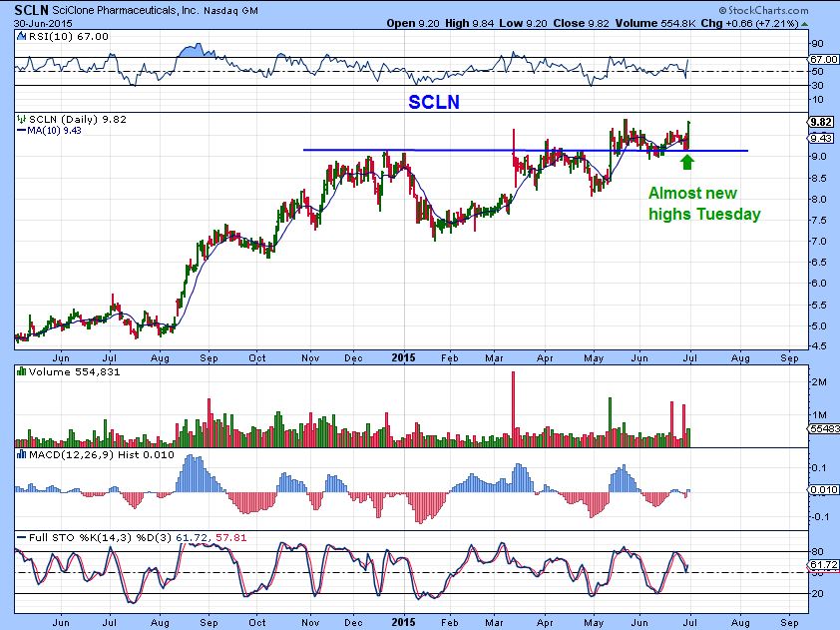Image resolution: width=840 pixels, height=630 pixels.
Task: Click the Volume legend icon
Action: tap(20, 371)
